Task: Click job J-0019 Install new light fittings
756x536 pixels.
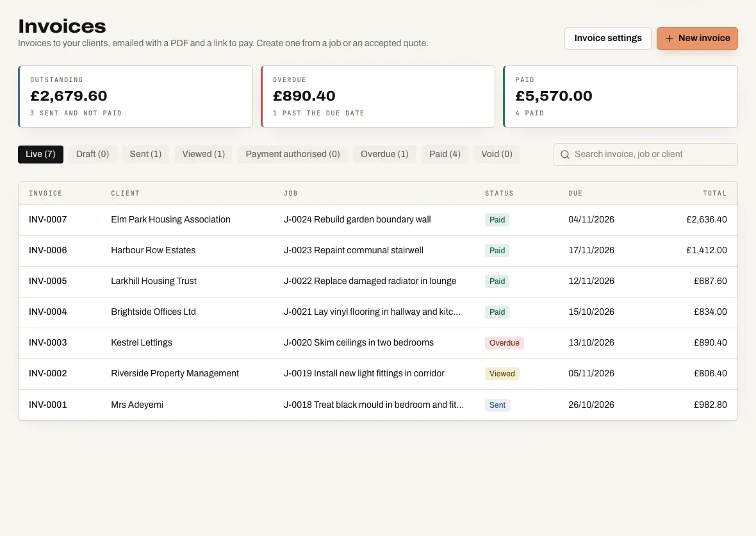Action: [x=364, y=373]
